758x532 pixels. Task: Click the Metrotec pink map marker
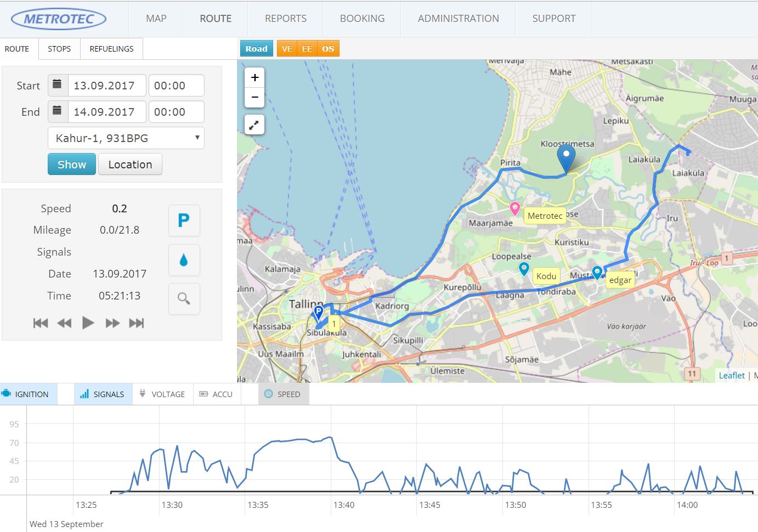(514, 208)
